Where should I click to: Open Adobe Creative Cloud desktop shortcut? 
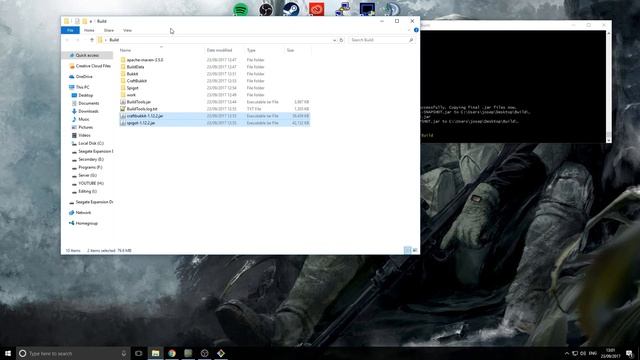(316, 9)
